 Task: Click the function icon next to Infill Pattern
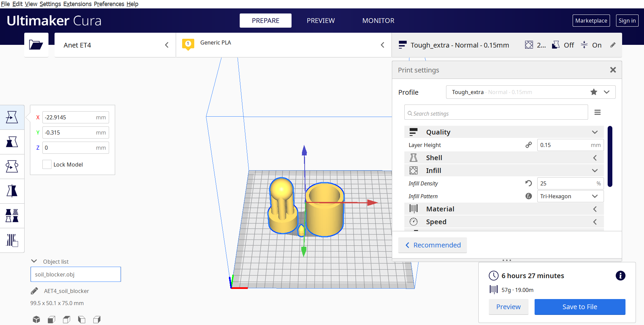tap(529, 196)
